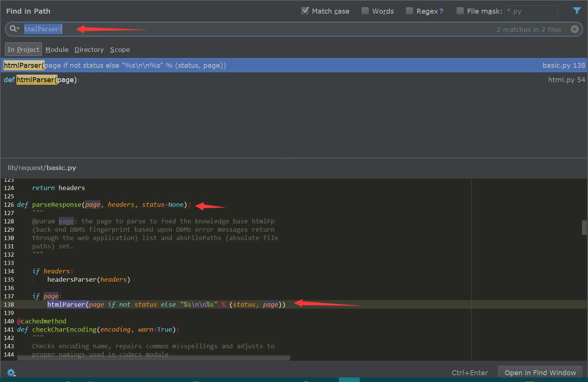Select the def htmlParser(page) result in html.py

pos(294,80)
